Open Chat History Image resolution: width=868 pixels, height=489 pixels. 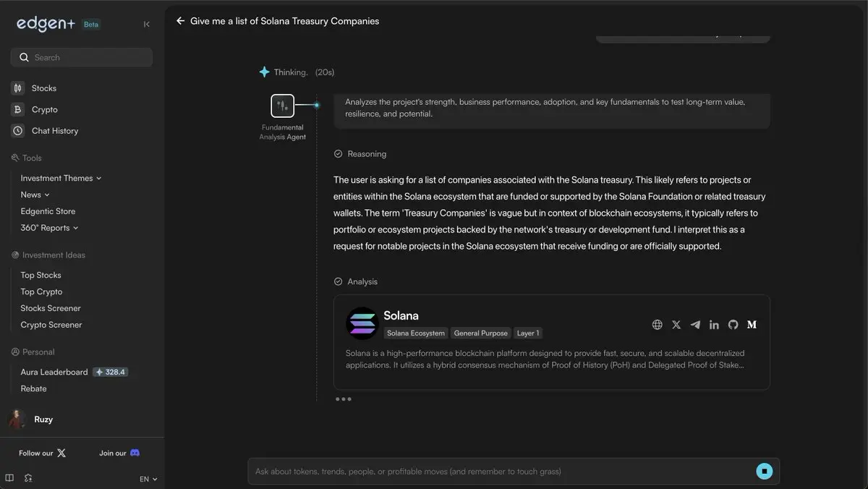[54, 131]
